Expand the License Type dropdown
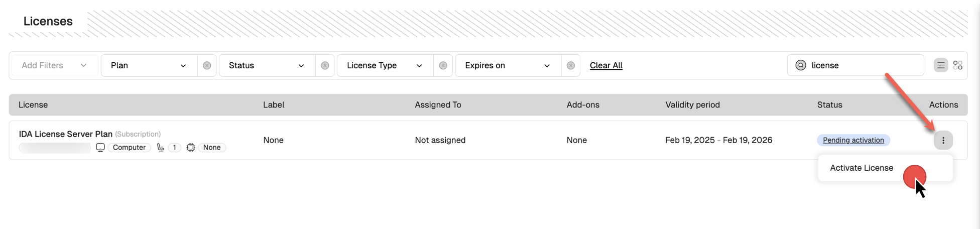Image resolution: width=980 pixels, height=229 pixels. (385, 66)
